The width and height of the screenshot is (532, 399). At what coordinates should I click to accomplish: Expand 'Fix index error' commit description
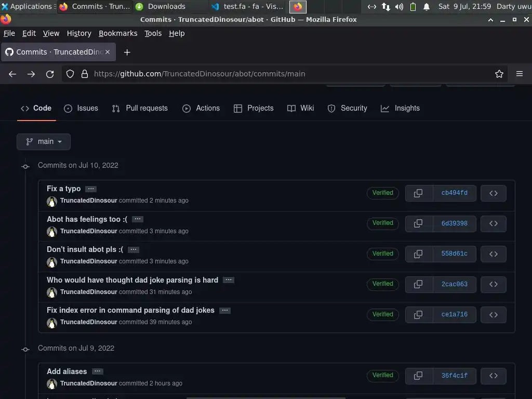coord(224,310)
